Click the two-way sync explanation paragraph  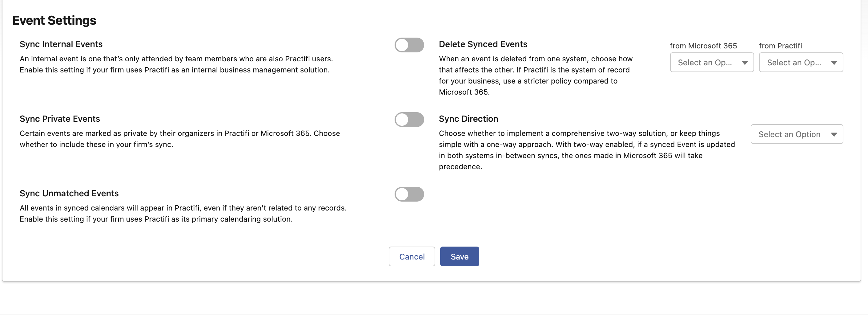[587, 150]
